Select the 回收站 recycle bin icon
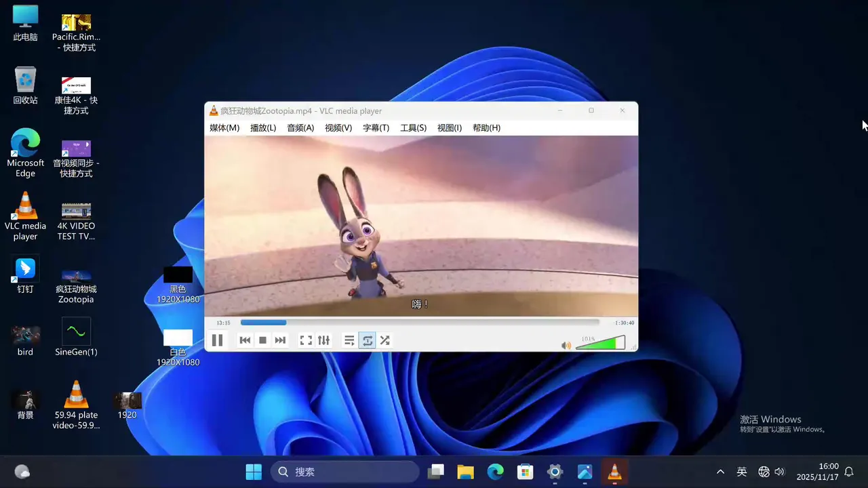 [25, 85]
